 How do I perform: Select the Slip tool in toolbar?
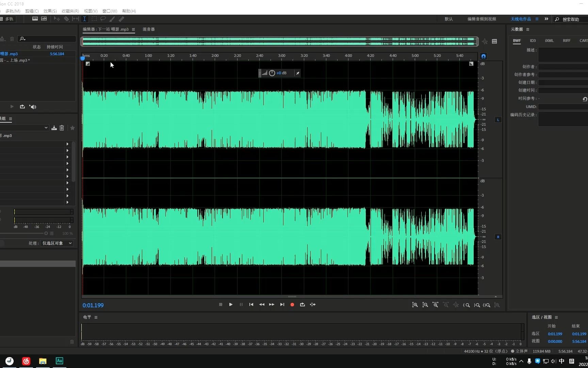(x=76, y=19)
